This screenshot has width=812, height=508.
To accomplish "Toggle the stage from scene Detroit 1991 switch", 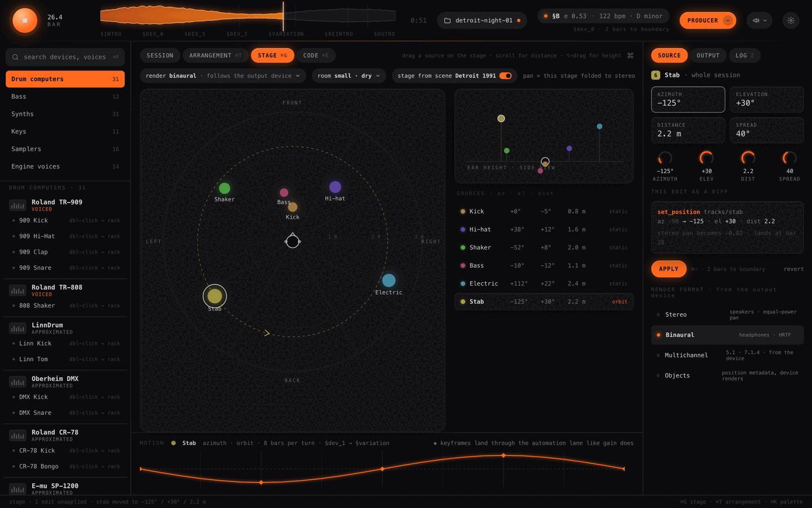I will (x=505, y=76).
